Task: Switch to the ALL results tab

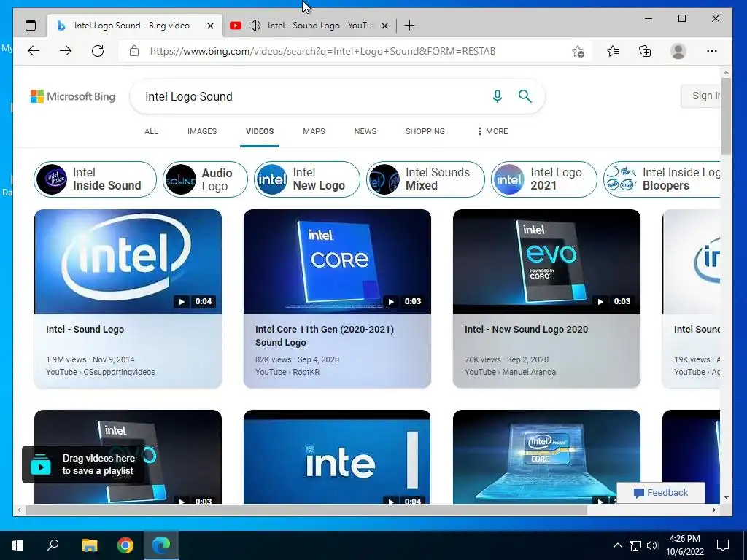Action: [151, 131]
